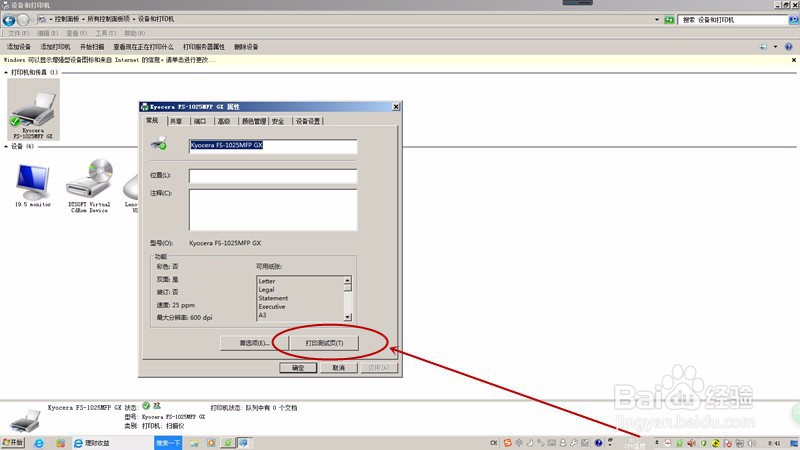Click the colorful quick launch icon after IE
This screenshot has width=800, height=450.
click(60, 443)
